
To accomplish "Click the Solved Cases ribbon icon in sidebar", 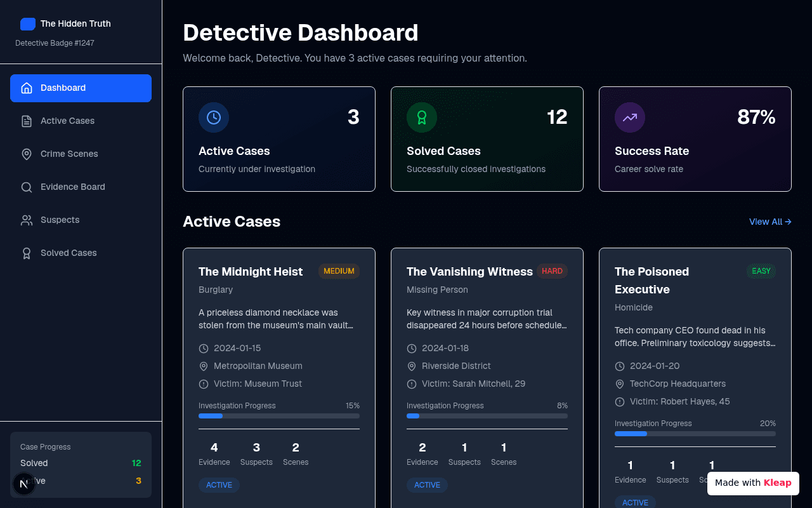I will coord(27,253).
